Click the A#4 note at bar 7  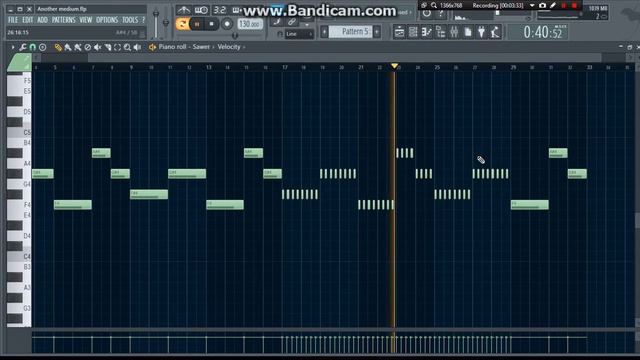point(101,153)
